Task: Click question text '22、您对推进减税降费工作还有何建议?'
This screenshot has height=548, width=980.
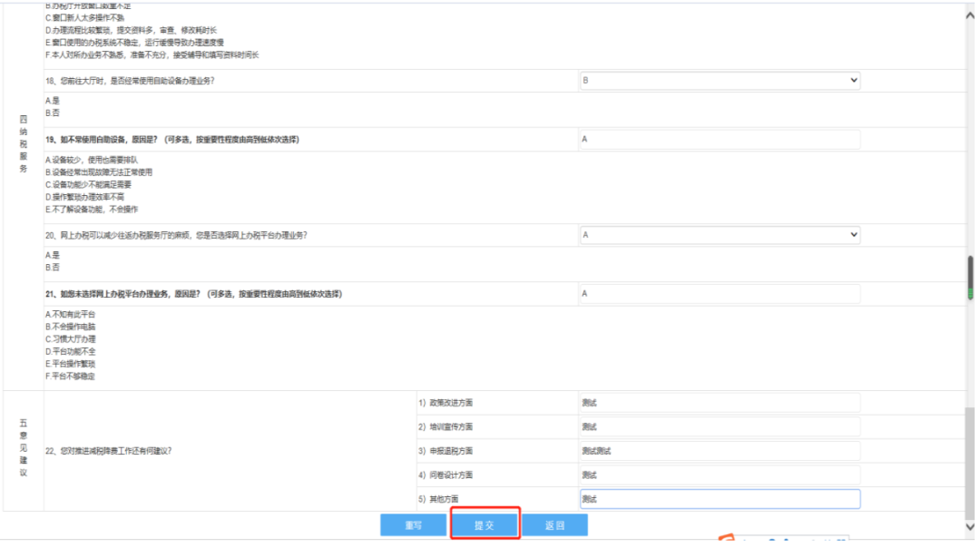Action: pos(108,451)
